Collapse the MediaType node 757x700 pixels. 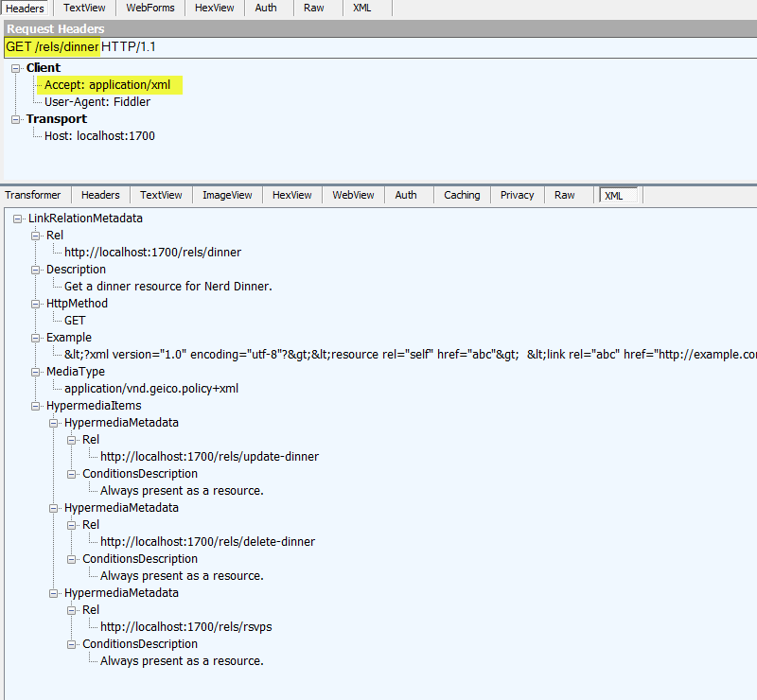[x=36, y=372]
